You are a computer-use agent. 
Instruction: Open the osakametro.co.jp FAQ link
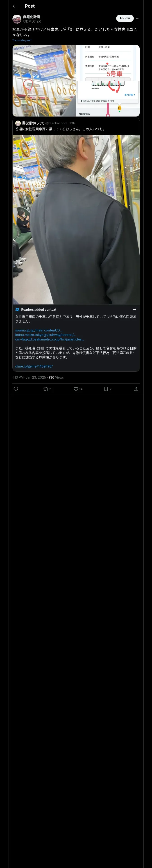tap(50, 339)
